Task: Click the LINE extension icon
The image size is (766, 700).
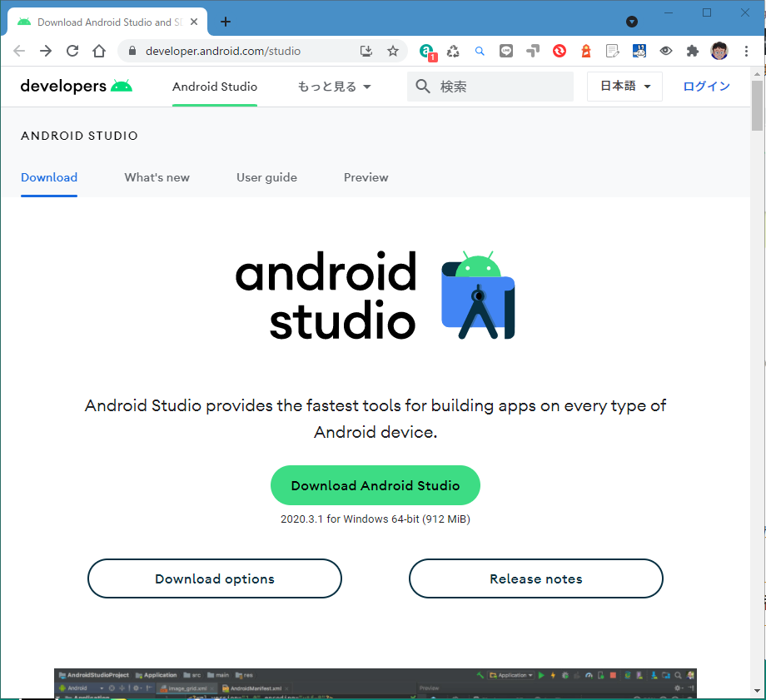Action: point(505,51)
